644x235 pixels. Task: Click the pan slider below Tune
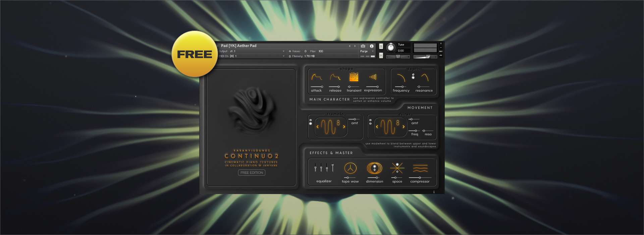coord(398,57)
